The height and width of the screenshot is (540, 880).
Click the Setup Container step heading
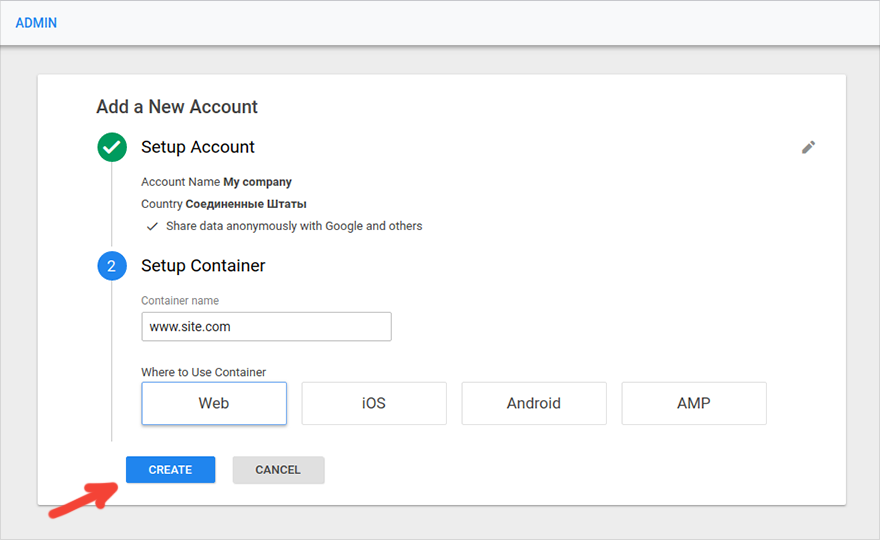pyautogui.click(x=203, y=266)
